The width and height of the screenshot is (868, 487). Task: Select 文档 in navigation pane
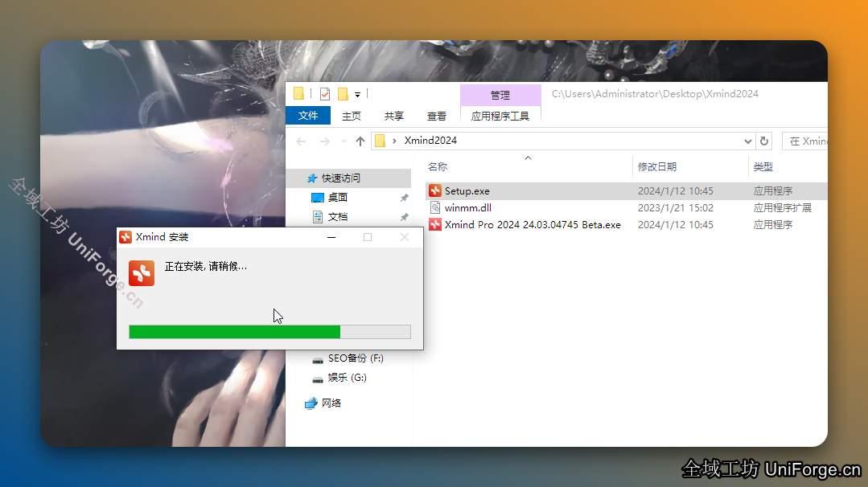(338, 217)
